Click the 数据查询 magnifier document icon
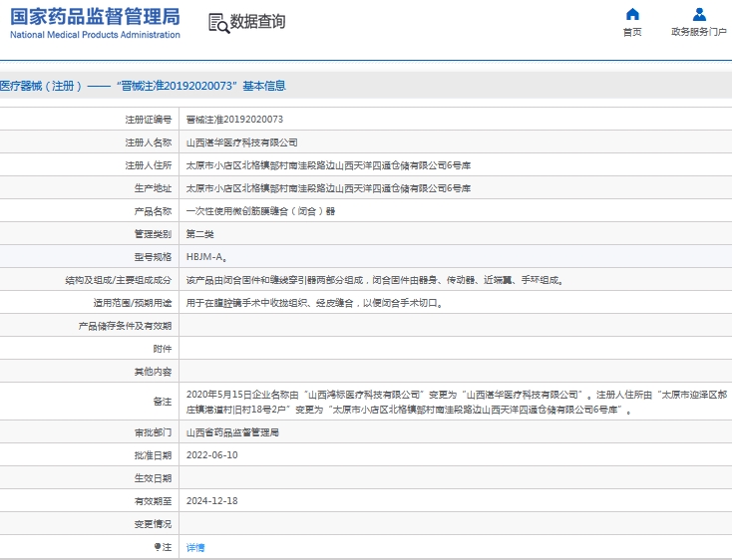The width and height of the screenshot is (732, 560). (x=218, y=23)
